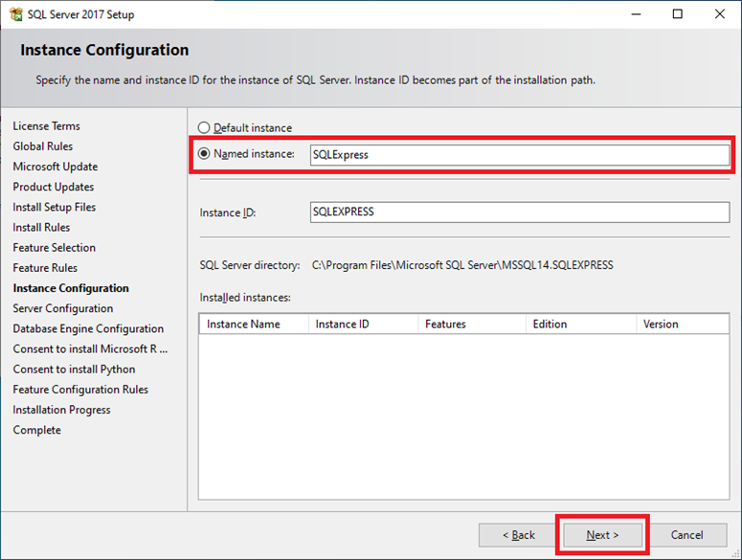Click the Next button
Screen dimensions: 742x560
[x=602, y=535]
